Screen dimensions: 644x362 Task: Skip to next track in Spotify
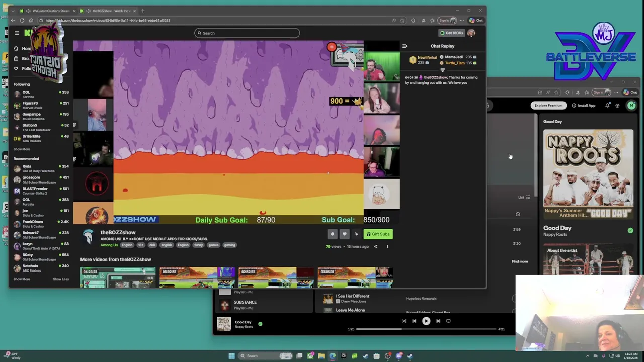(438, 321)
